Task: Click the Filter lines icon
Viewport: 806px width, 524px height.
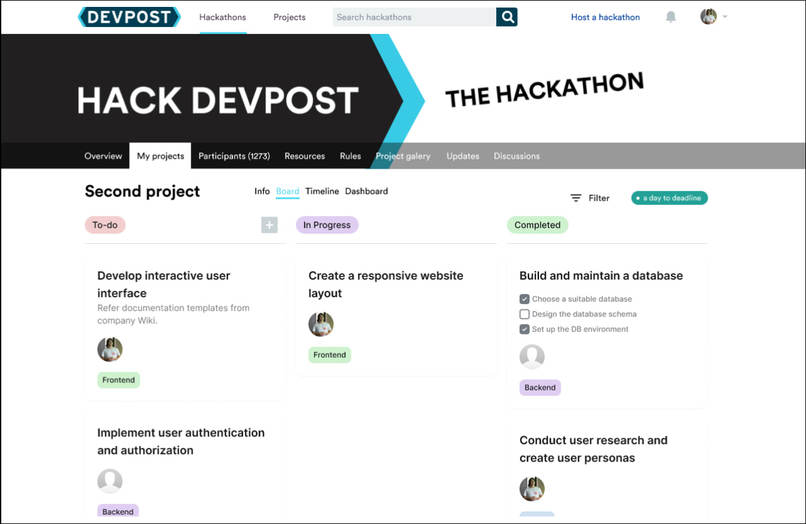Action: click(576, 198)
